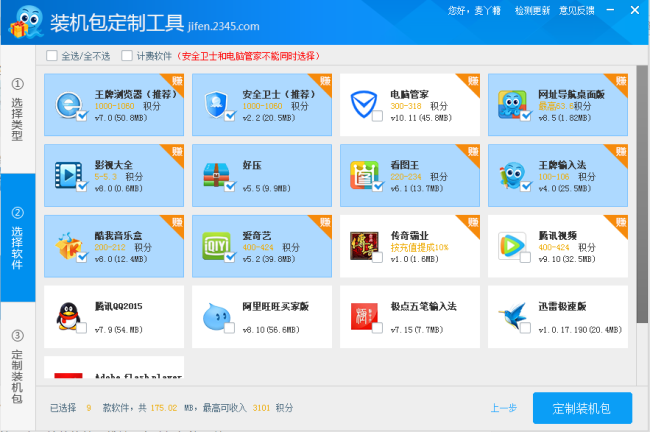Click the 腾讯QQ2015 penguin icon
The height and width of the screenshot is (432, 650).
(x=68, y=316)
